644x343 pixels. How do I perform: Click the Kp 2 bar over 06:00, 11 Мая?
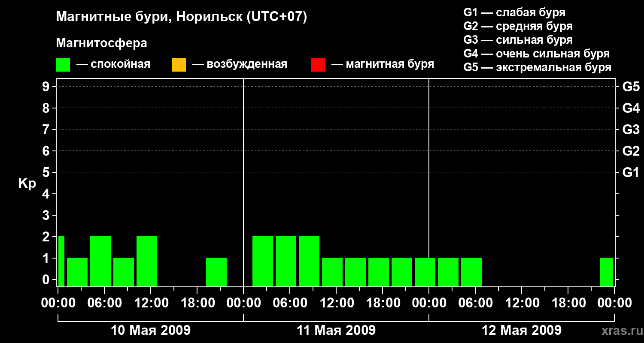click(286, 261)
